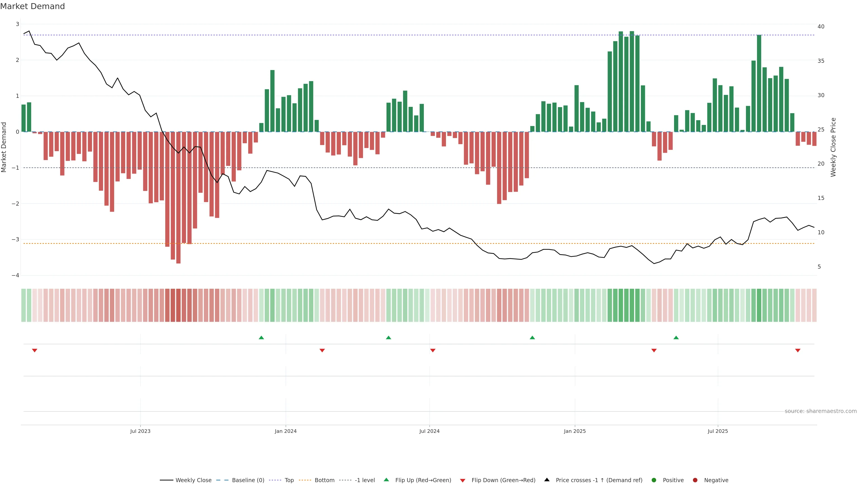The height and width of the screenshot is (488, 868).
Task: Click the green Positive circle legend icon
Action: tap(654, 480)
